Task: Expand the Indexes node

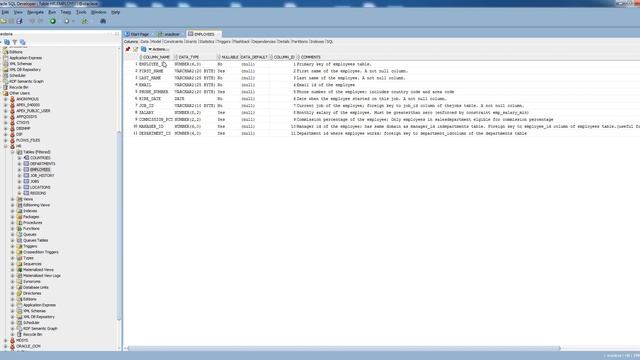Action: click(x=13, y=211)
